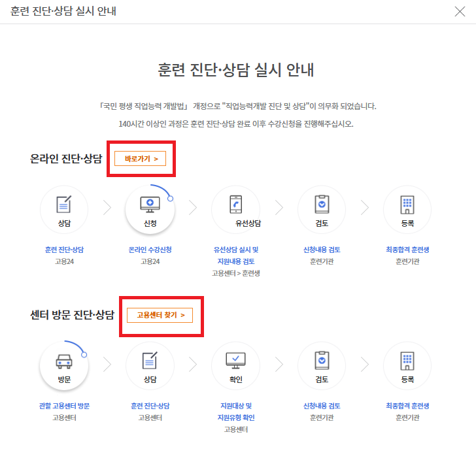Click the 센터 방문 진단·상담 section heading
Screen dimensions: 476x462
(x=72, y=315)
